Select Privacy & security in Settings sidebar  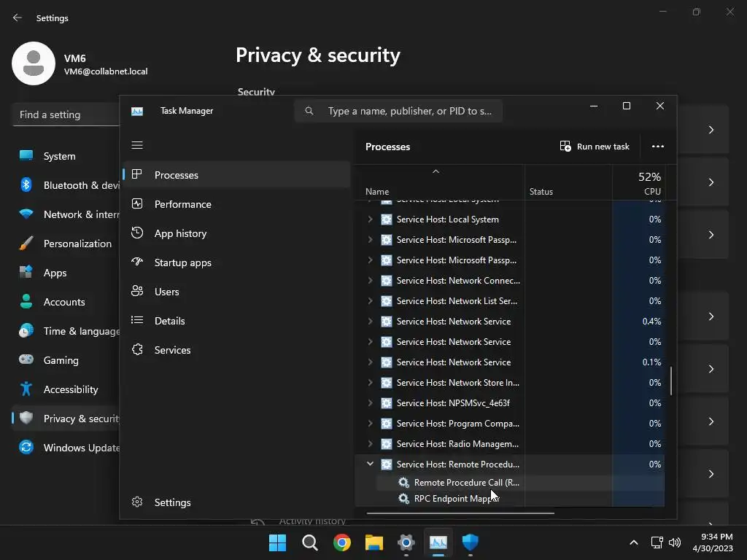tap(66, 419)
